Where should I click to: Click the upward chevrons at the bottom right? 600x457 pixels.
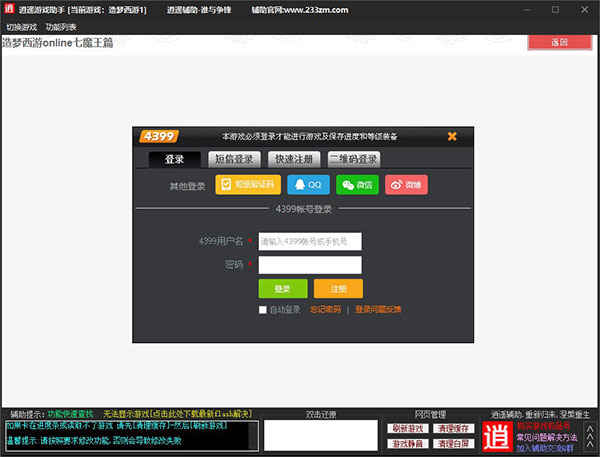tap(590, 437)
